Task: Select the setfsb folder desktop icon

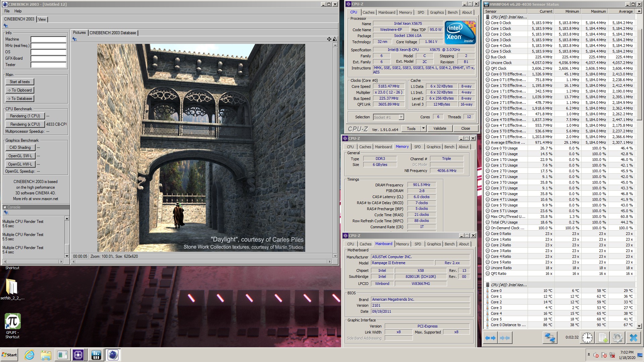Action: pos(12,289)
